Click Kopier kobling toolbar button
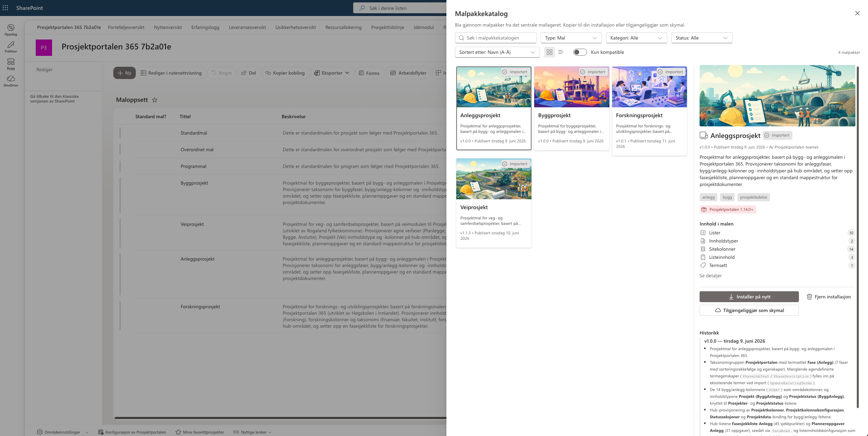The height and width of the screenshot is (436, 868). tap(285, 73)
